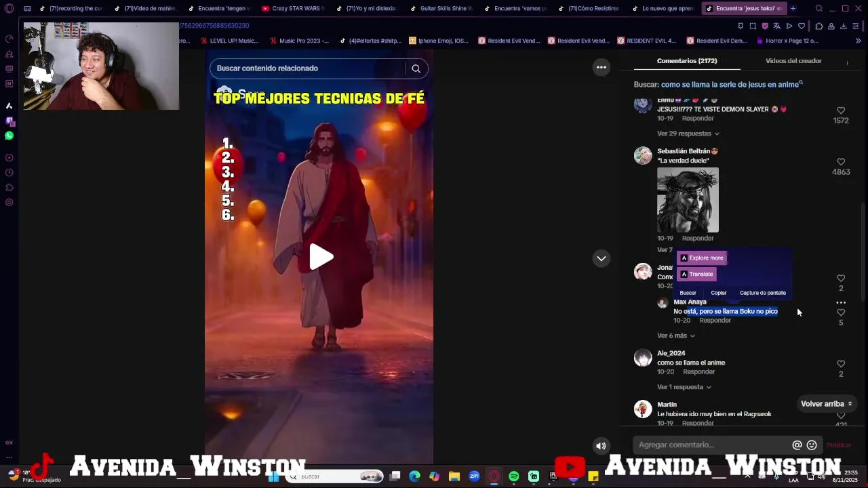Play the Jesus anime video
Viewport: 868px width, 488px height.
(321, 258)
